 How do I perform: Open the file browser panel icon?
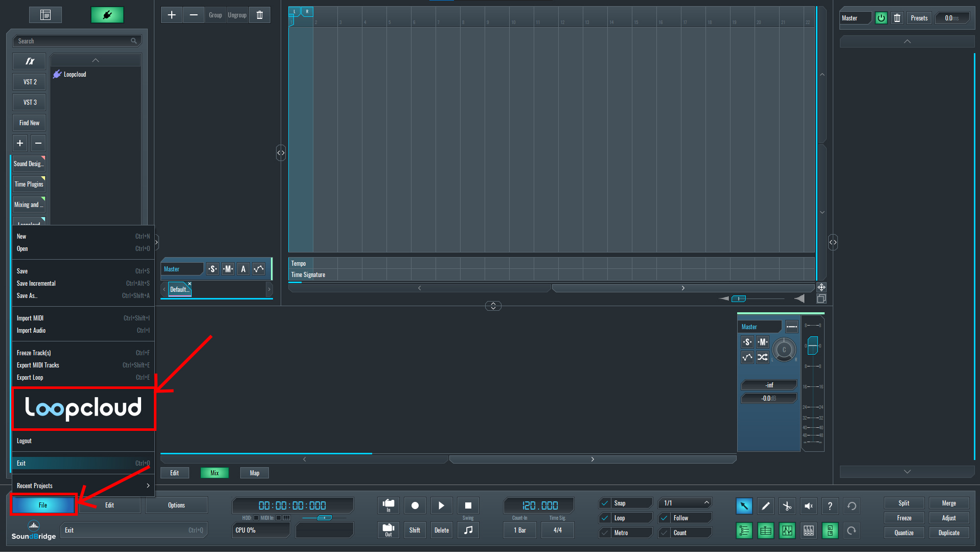coord(45,15)
